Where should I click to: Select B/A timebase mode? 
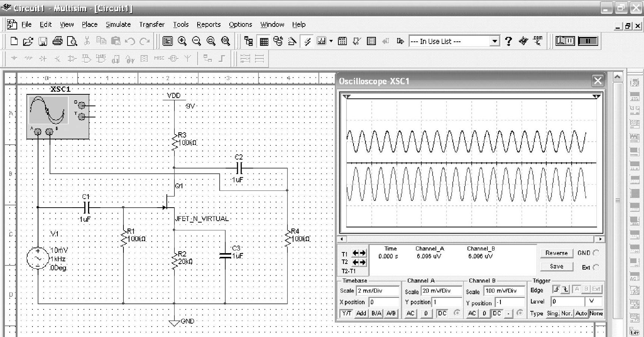point(376,314)
